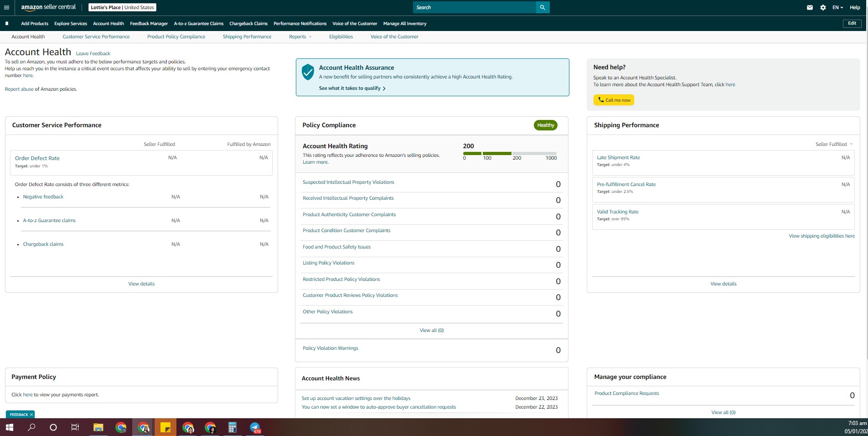Open Listing Policy Violations
This screenshot has height=436, width=868.
[328, 263]
